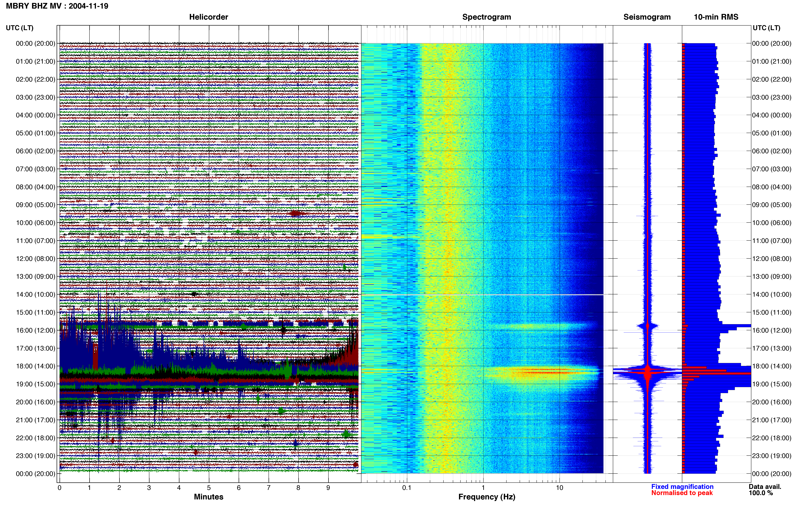Click the 10:00 (06:00) label left of the Helicorder
Viewport: 812px width, 508px height.
(x=35, y=222)
